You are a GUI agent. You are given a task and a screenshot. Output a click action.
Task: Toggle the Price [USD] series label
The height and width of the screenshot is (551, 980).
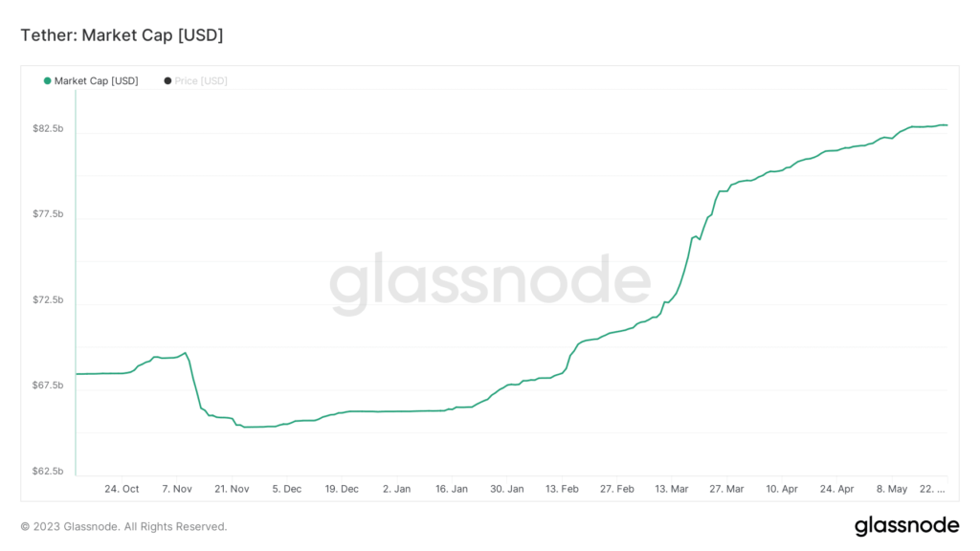pyautogui.click(x=201, y=81)
